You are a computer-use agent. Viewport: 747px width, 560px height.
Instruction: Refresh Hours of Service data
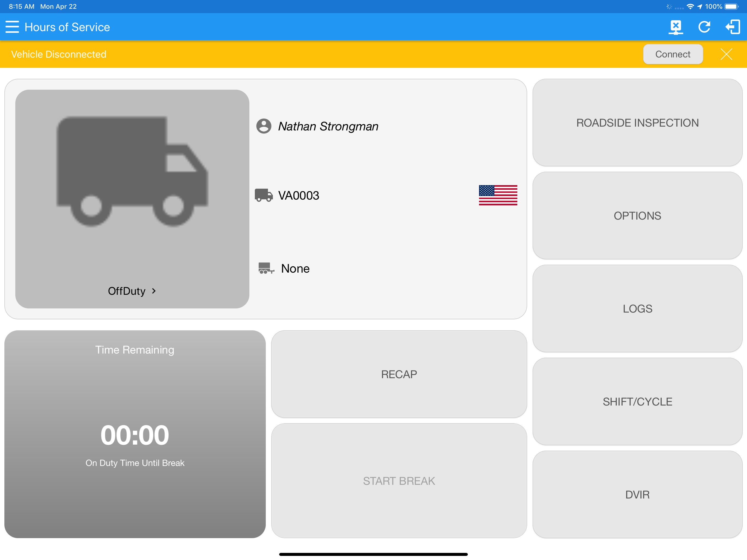pos(704,27)
